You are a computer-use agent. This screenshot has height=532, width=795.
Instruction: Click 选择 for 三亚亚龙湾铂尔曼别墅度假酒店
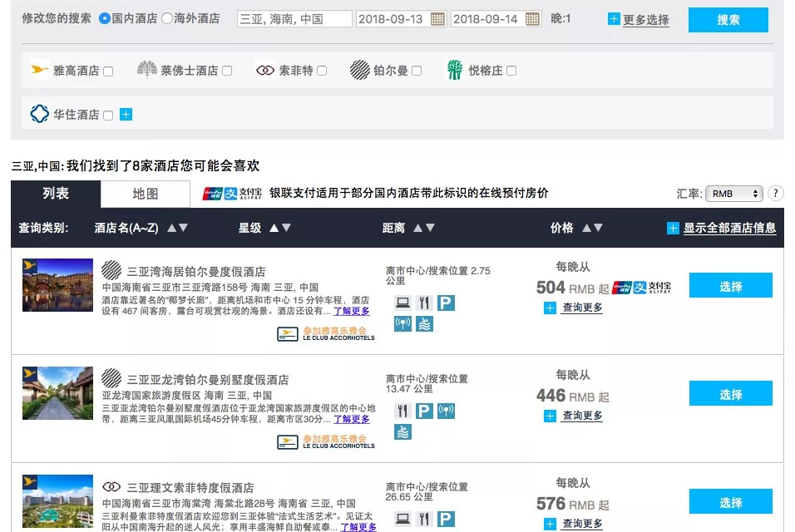coord(731,393)
